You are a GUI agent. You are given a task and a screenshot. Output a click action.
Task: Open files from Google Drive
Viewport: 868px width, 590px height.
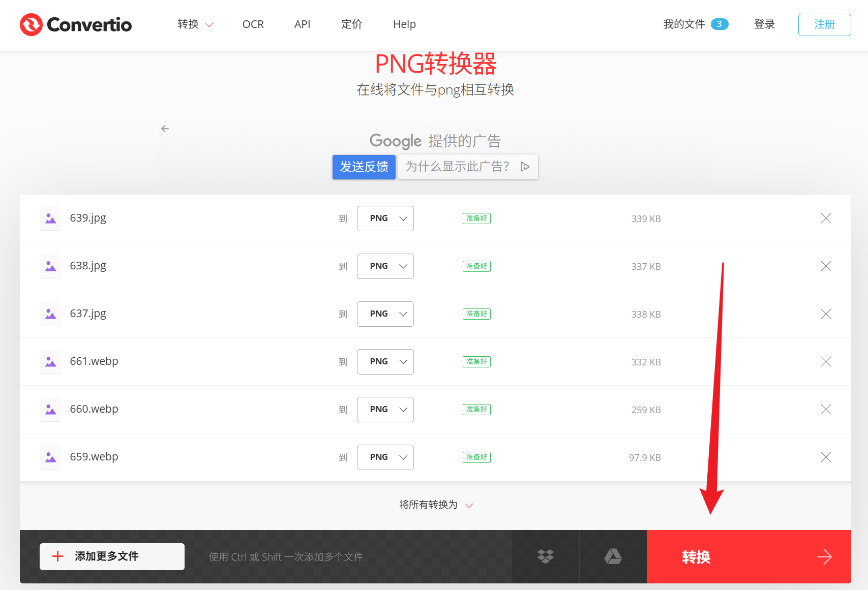613,556
